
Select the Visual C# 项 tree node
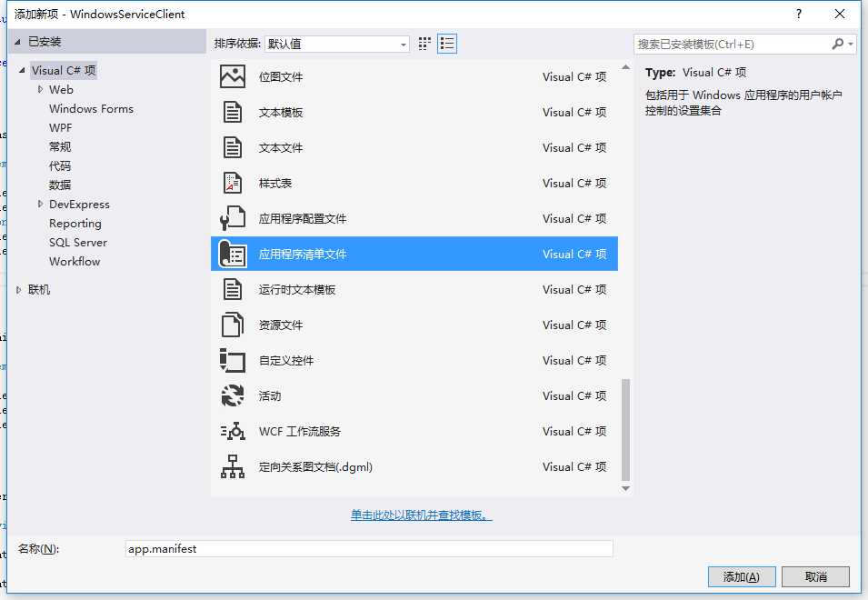pos(64,70)
